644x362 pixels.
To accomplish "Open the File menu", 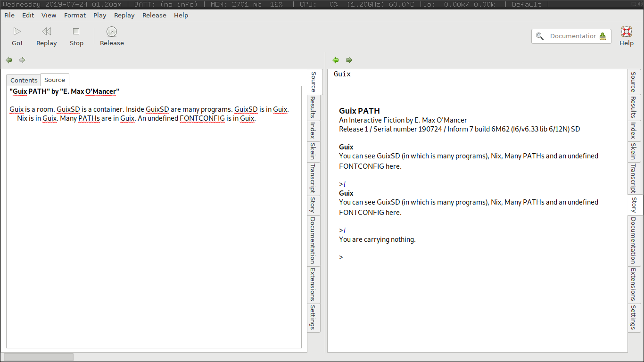I will pos(9,15).
